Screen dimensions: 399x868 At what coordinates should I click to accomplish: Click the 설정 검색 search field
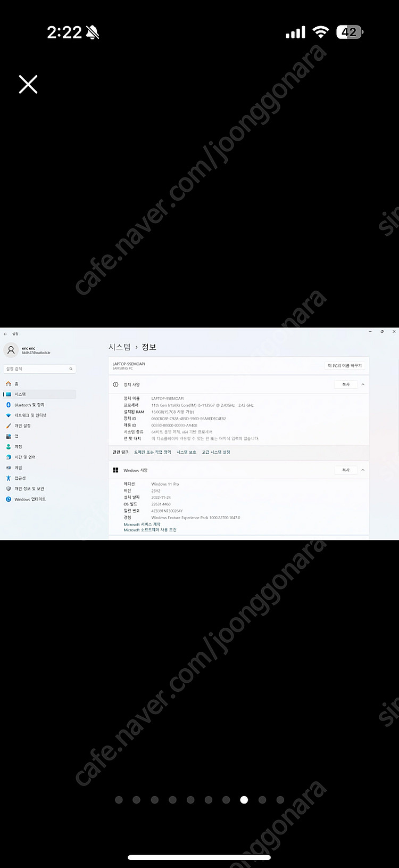tap(39, 369)
